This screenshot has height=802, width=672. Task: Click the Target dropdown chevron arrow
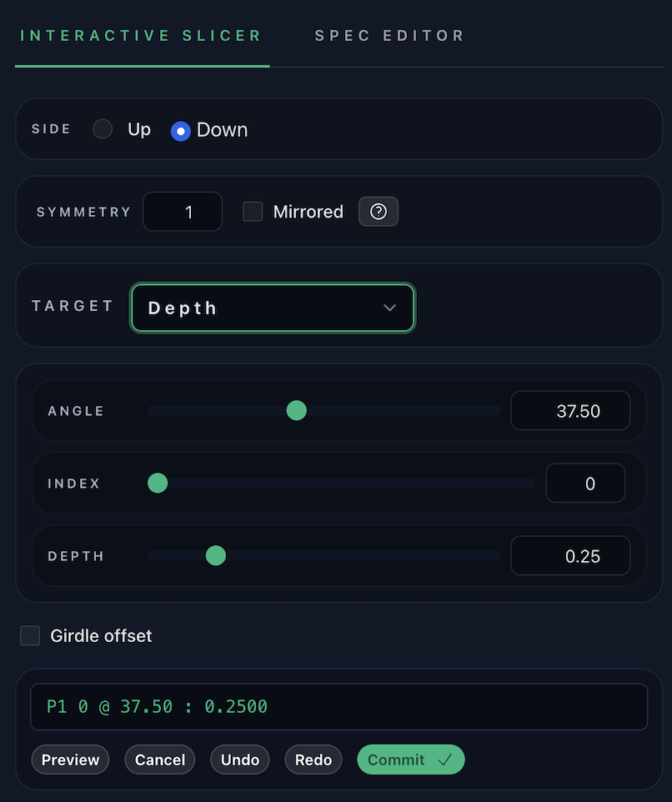coord(389,308)
